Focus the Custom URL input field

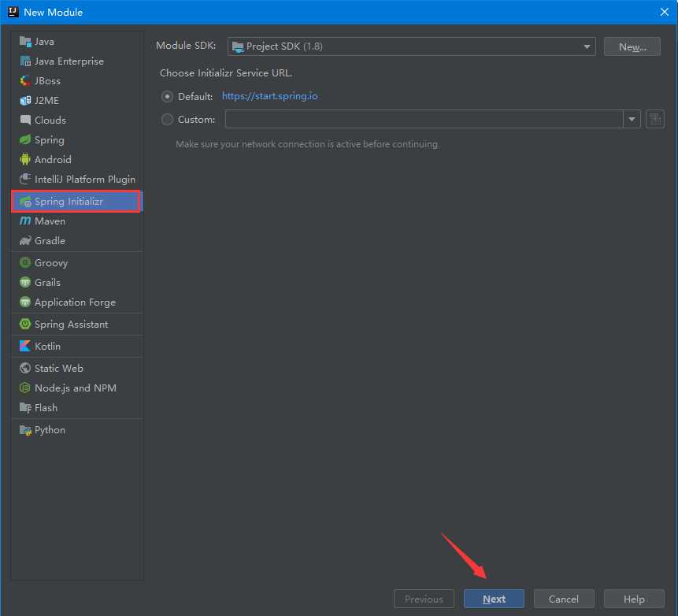(x=424, y=119)
